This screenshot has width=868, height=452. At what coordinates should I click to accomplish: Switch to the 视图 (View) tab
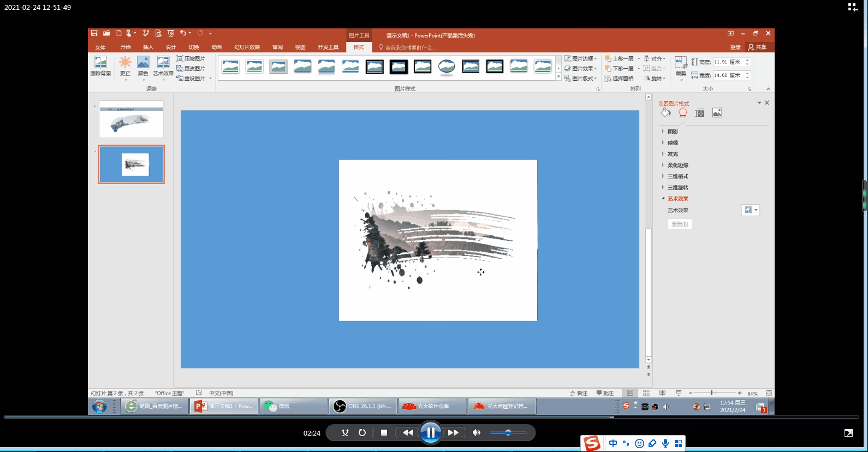coord(300,47)
